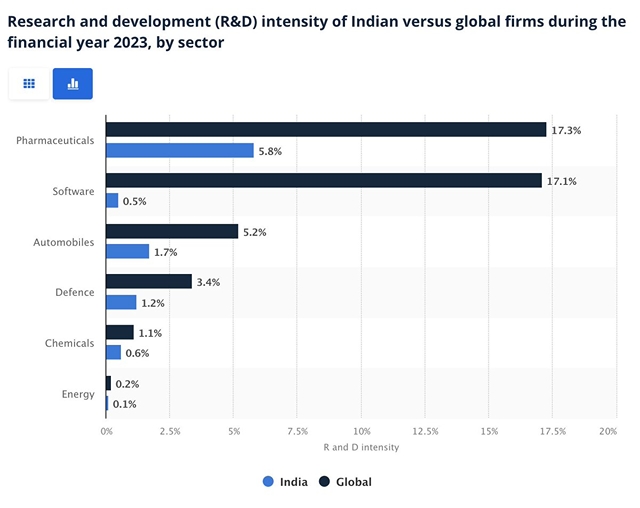Click the 0.6% value label
The image size is (640, 508).
(138, 353)
